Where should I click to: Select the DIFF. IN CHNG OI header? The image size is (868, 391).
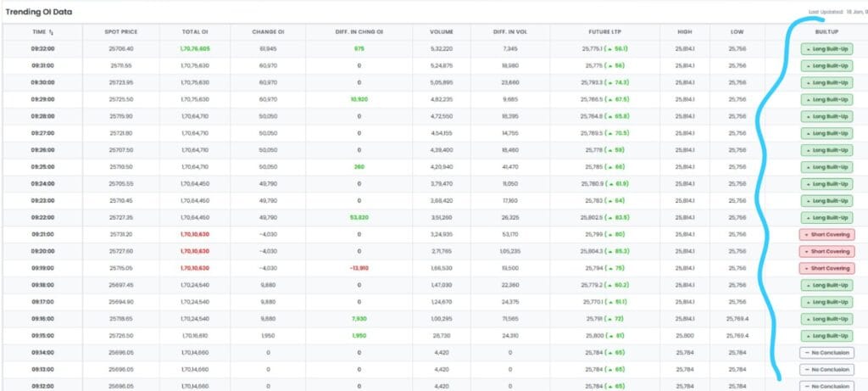pos(359,31)
